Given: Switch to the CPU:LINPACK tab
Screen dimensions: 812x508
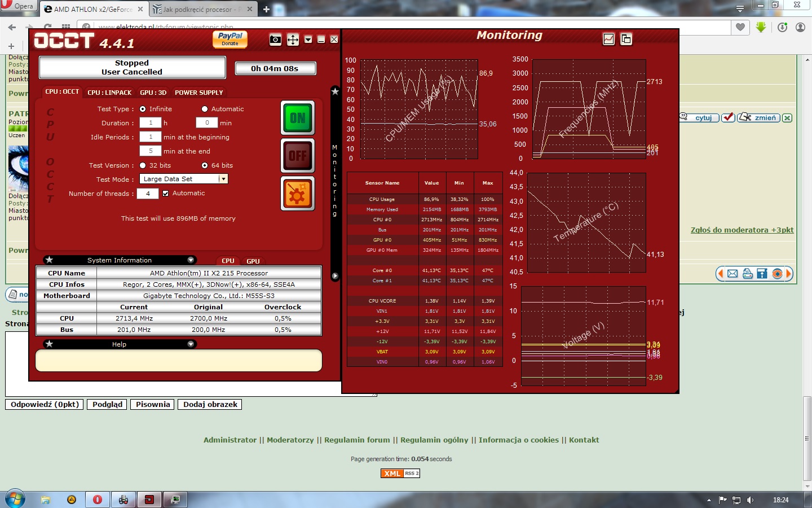Looking at the screenshot, I should (x=109, y=92).
